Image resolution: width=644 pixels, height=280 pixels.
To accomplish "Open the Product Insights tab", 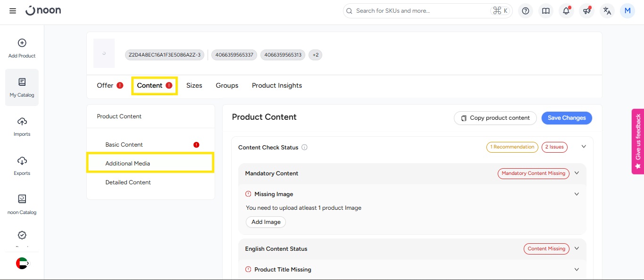I will point(276,85).
